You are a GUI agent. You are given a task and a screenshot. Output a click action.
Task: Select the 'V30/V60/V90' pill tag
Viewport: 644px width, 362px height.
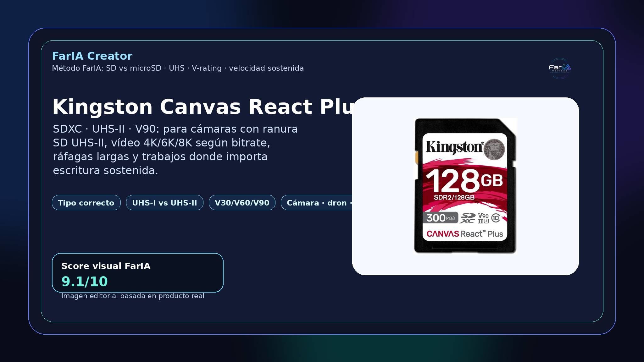pyautogui.click(x=242, y=203)
